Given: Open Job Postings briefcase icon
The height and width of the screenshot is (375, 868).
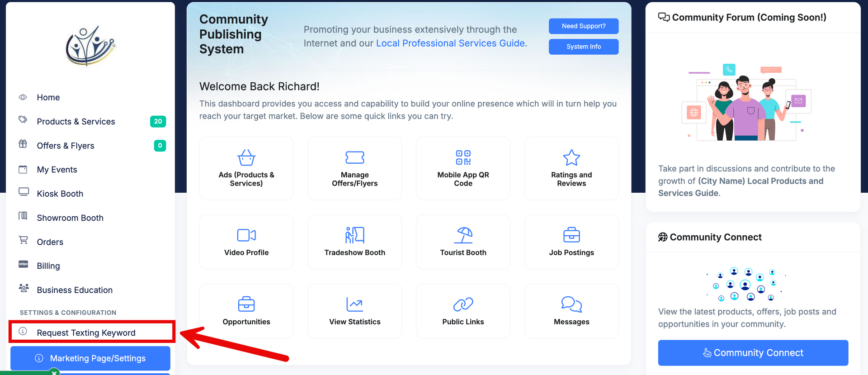Looking at the screenshot, I should coord(571,235).
